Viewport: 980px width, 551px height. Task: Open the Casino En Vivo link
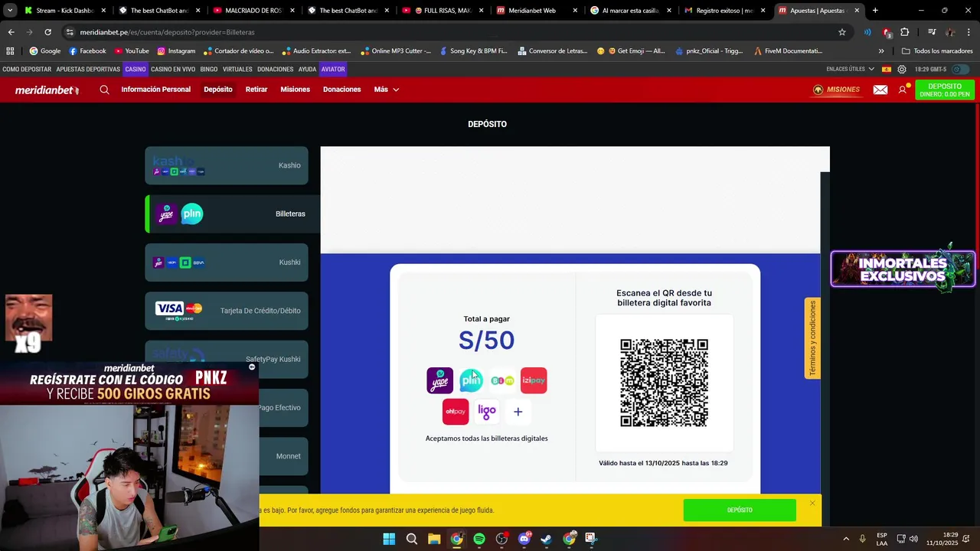[173, 69]
